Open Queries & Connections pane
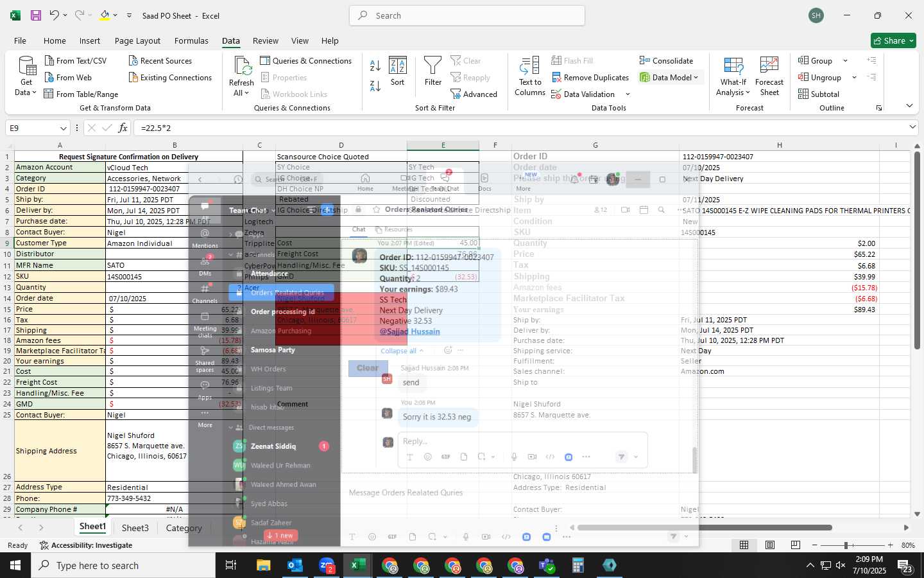This screenshot has width=924, height=578. point(305,61)
